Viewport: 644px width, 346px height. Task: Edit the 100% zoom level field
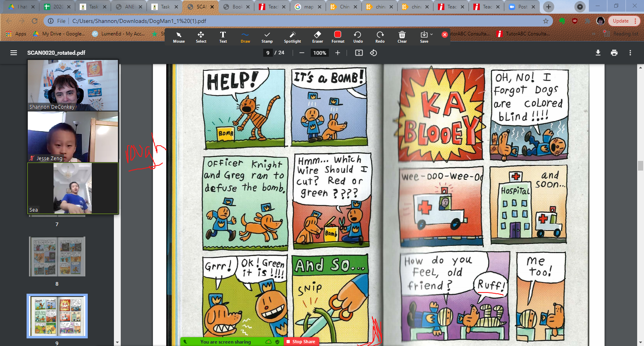pyautogui.click(x=320, y=53)
